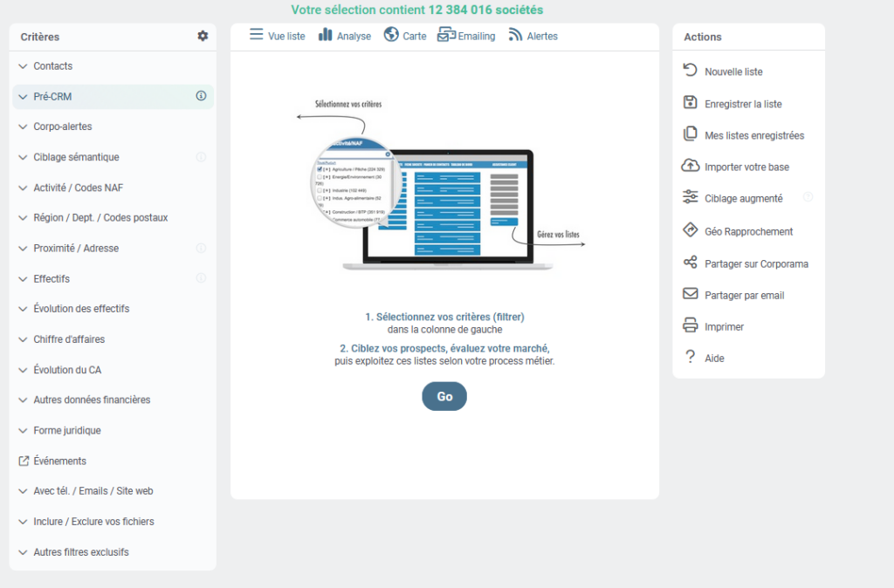Open Mes listes enregistrées link

753,135
